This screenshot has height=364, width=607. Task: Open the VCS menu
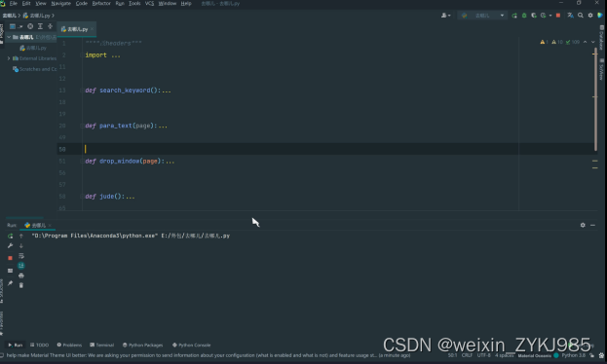[149, 4]
